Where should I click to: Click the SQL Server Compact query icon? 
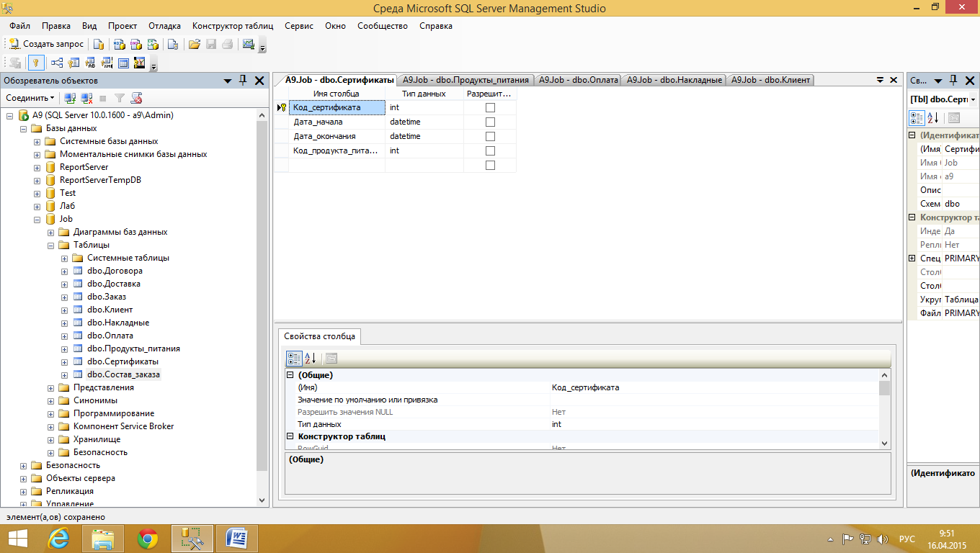(172, 44)
